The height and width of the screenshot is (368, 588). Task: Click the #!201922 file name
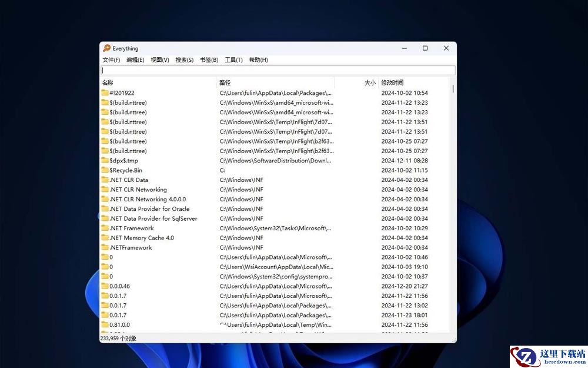pos(122,93)
